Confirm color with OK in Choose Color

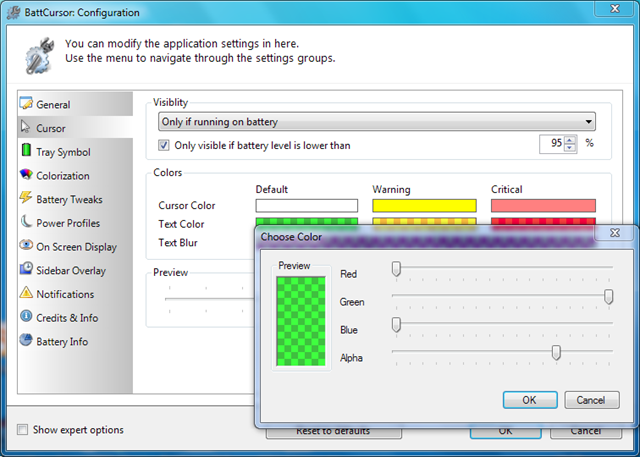click(x=530, y=400)
